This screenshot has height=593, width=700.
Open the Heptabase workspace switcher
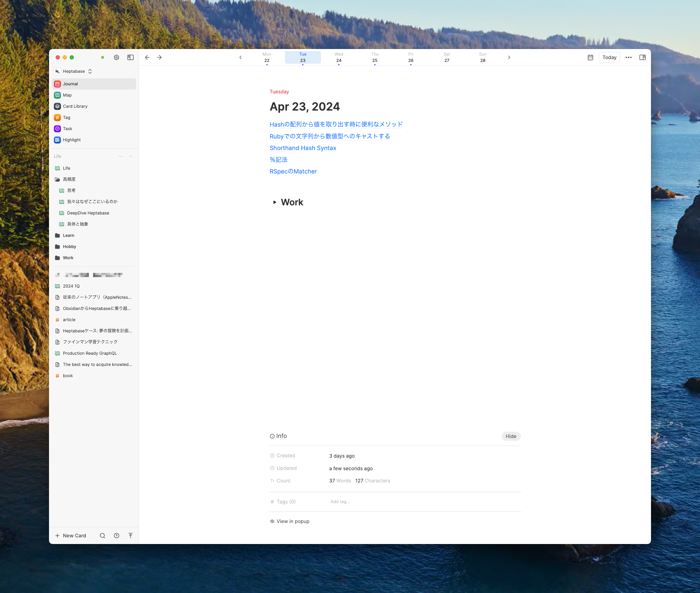(x=73, y=71)
